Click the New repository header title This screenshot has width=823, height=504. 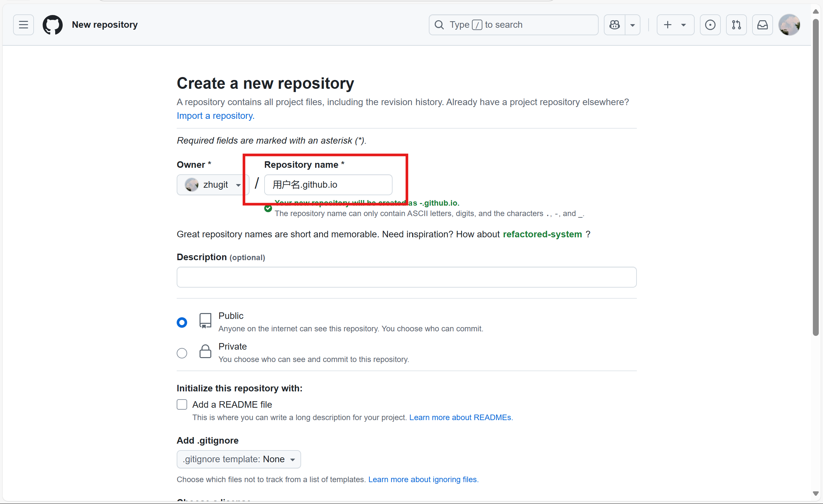(x=105, y=25)
